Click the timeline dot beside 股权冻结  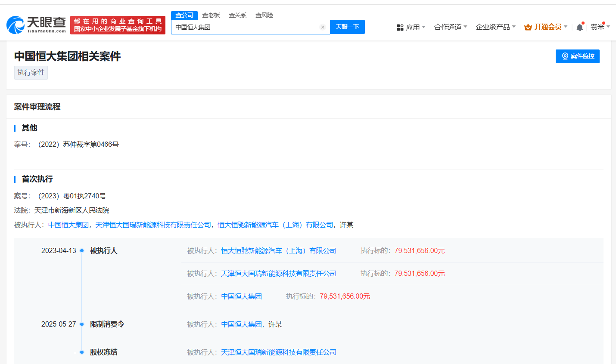pos(81,352)
